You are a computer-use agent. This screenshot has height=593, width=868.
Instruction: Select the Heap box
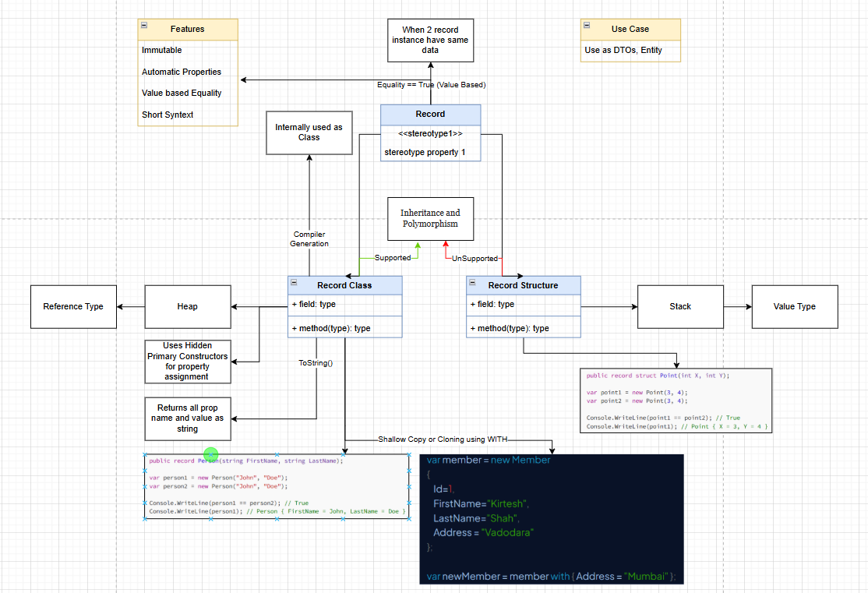click(188, 306)
